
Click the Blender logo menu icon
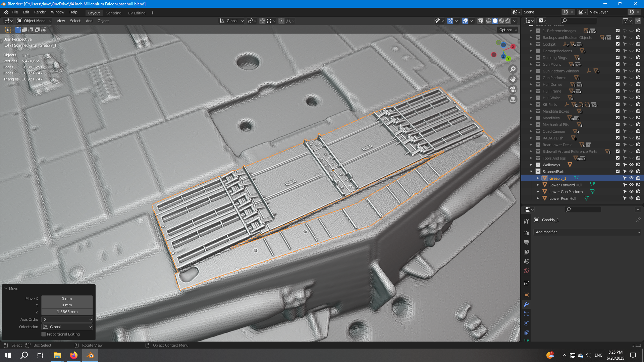(6, 12)
